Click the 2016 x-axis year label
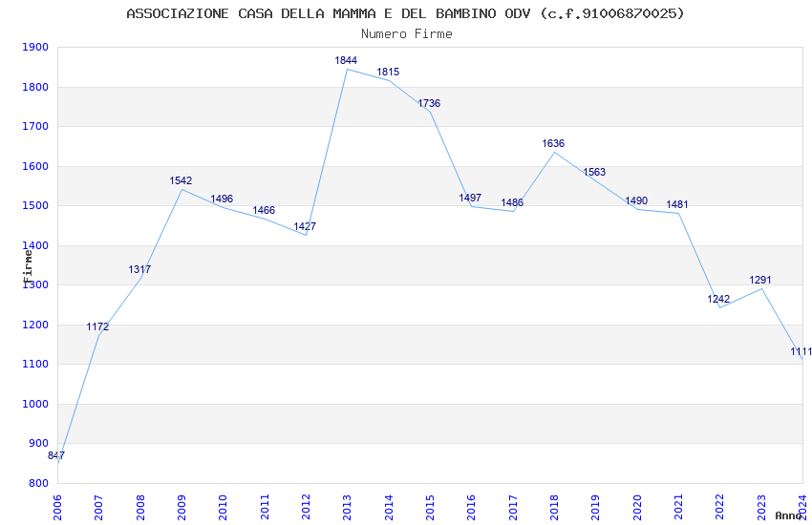 471,508
